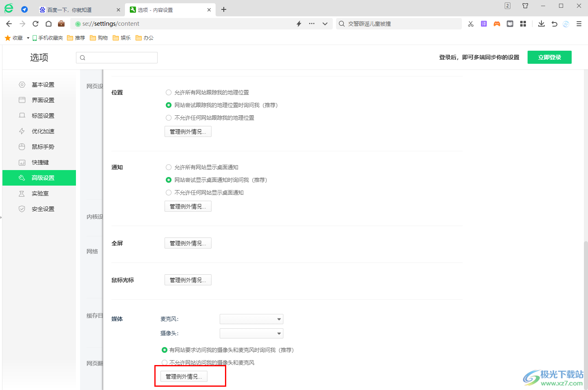Select 网站尝试跟踪我的地理位置时询问我 radio
Image resolution: width=588 pixels, height=390 pixels.
(169, 105)
